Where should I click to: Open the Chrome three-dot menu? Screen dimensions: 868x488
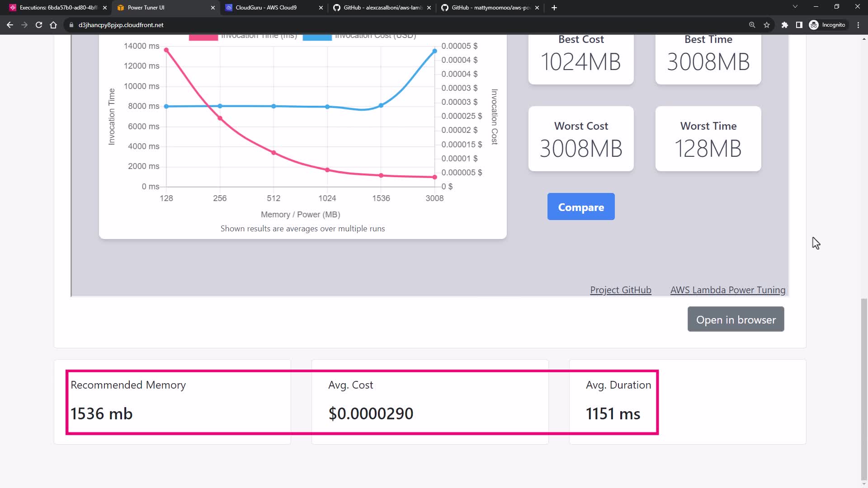pyautogui.click(x=858, y=25)
